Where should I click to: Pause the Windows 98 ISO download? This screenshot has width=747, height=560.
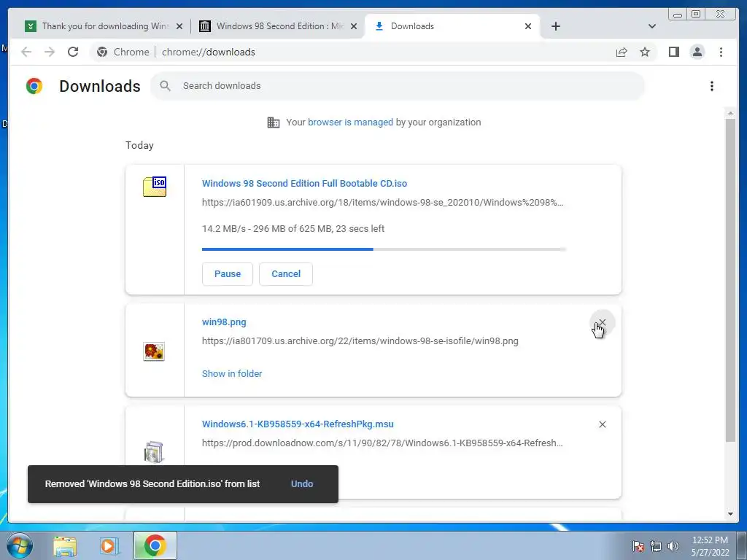coord(228,274)
